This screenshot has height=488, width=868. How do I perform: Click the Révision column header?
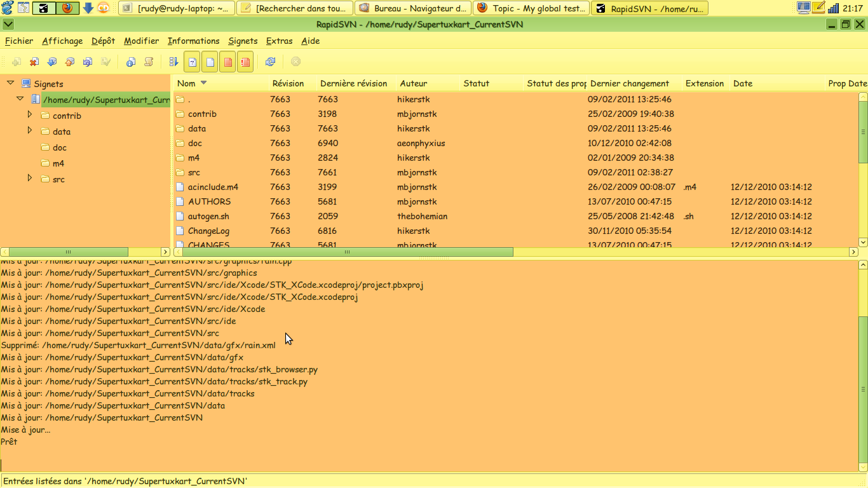coord(288,83)
